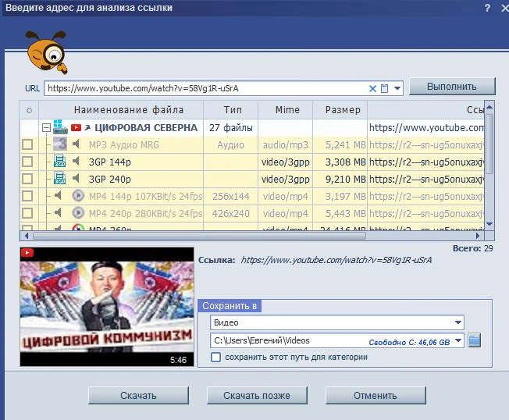Click the speaker icon in 3GP 240p row
509x420 pixels.
click(x=76, y=178)
